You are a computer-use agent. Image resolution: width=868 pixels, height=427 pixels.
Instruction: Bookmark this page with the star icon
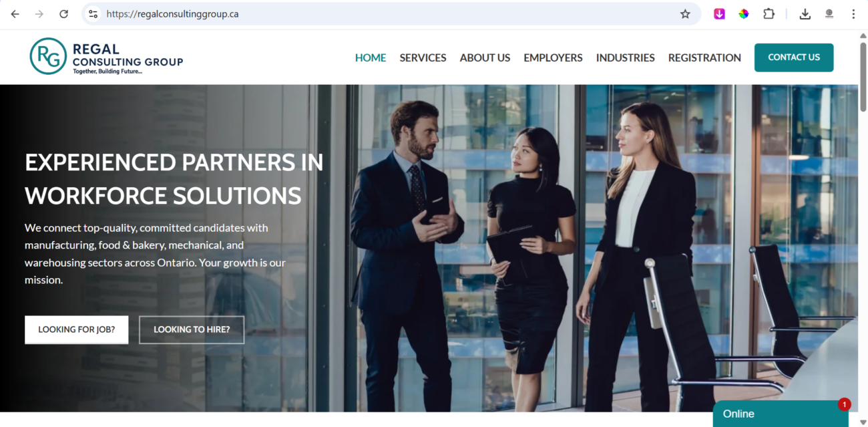pyautogui.click(x=685, y=14)
